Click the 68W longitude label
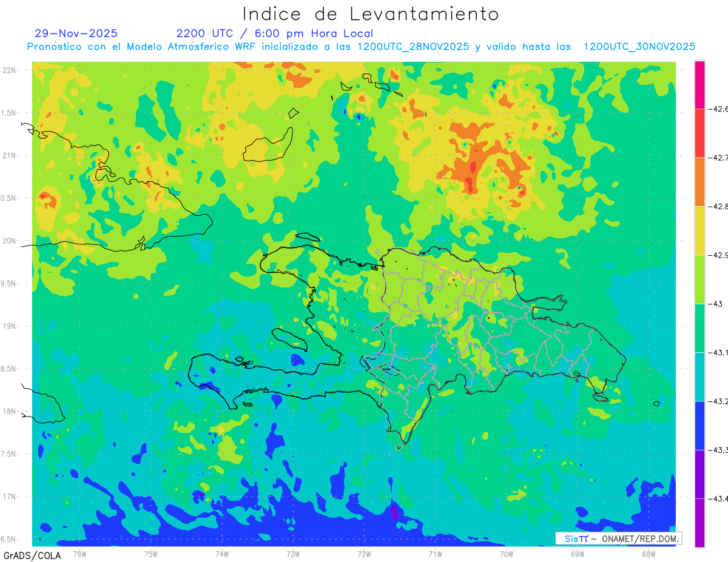The image size is (728, 562). pos(648,554)
